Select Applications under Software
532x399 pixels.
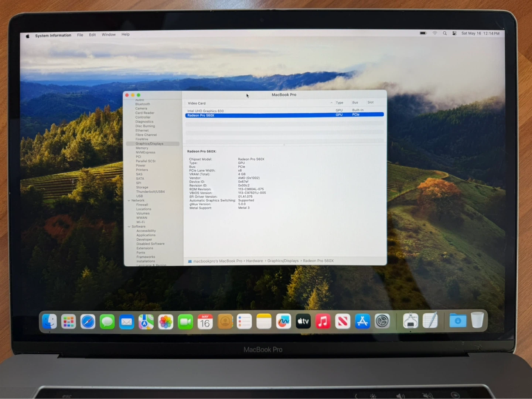tap(146, 235)
